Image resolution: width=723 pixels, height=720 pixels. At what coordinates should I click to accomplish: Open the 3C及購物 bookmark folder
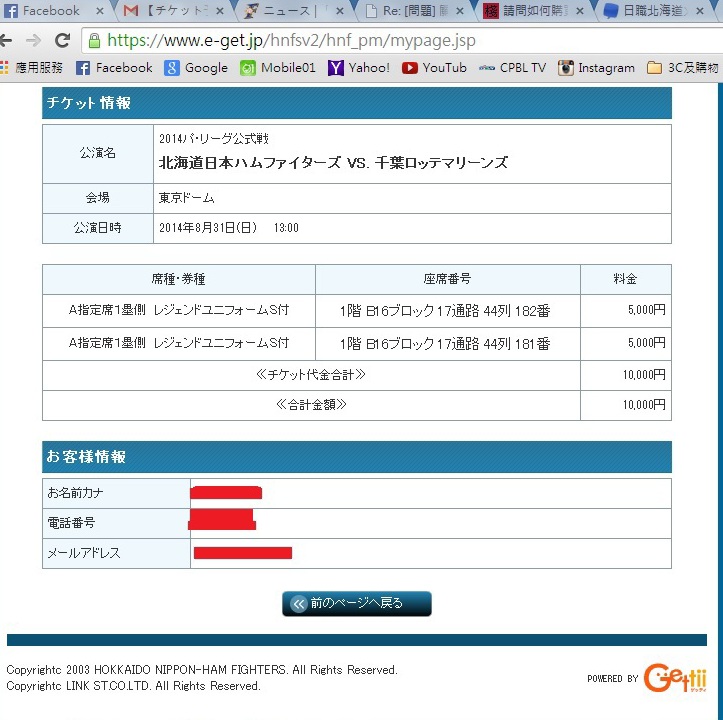[x=682, y=68]
